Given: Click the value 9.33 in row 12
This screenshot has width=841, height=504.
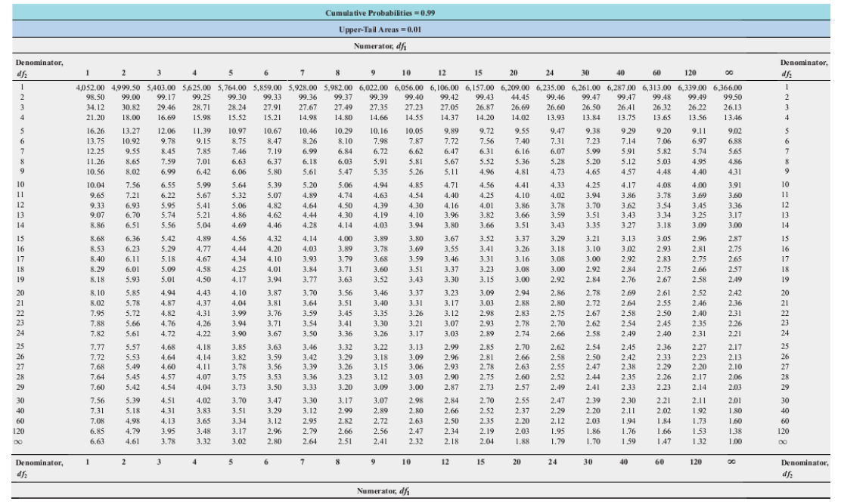Looking at the screenshot, I should pyautogui.click(x=97, y=205).
